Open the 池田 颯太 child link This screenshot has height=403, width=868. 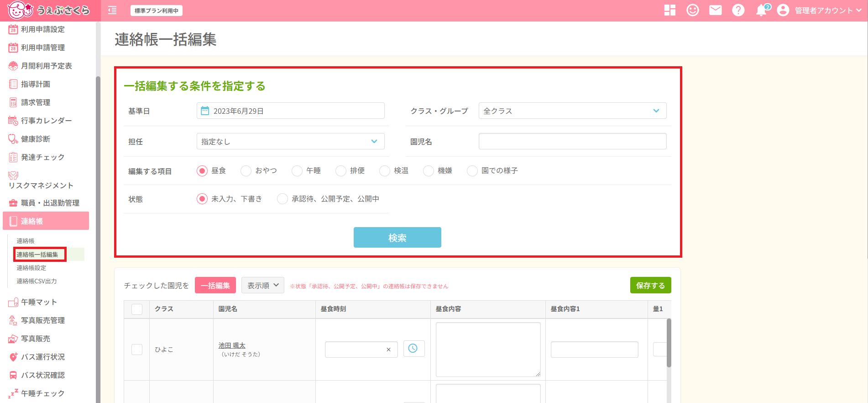pos(232,345)
